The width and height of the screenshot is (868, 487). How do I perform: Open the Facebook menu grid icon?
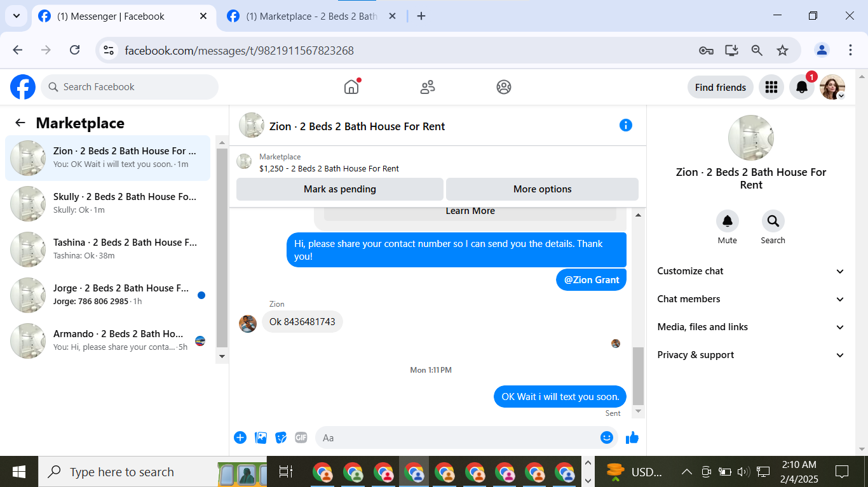click(x=771, y=87)
